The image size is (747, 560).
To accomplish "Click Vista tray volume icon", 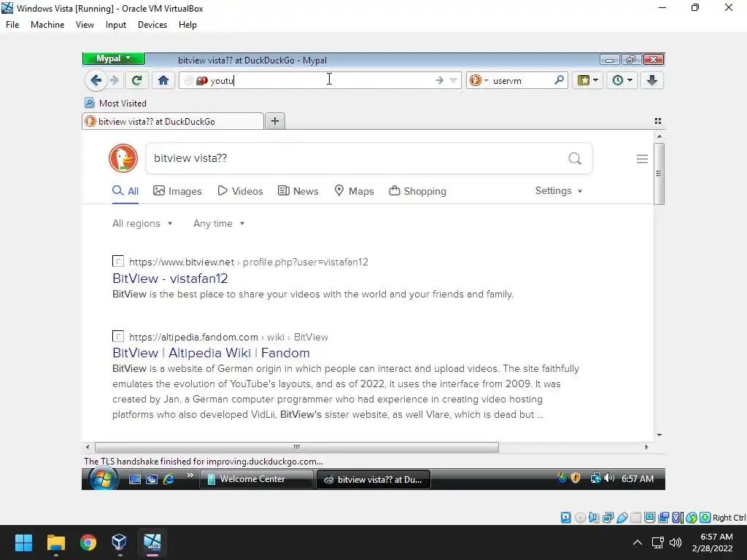I will click(609, 478).
